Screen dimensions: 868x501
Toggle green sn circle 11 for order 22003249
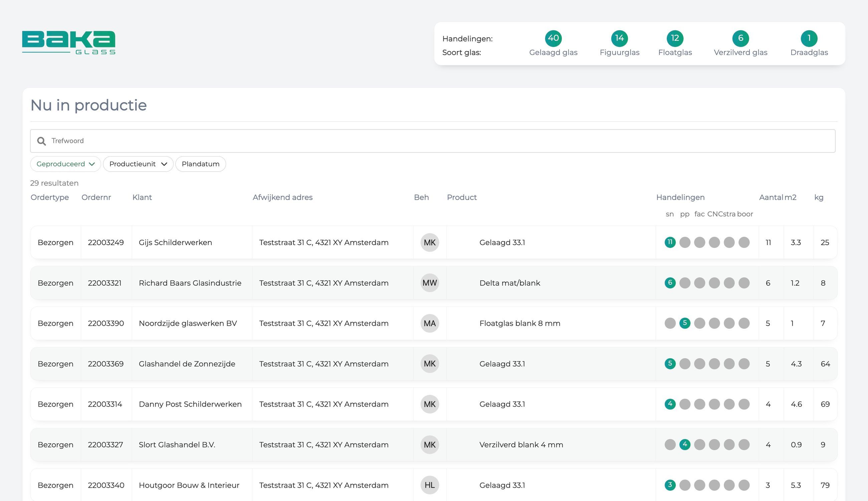pos(670,242)
